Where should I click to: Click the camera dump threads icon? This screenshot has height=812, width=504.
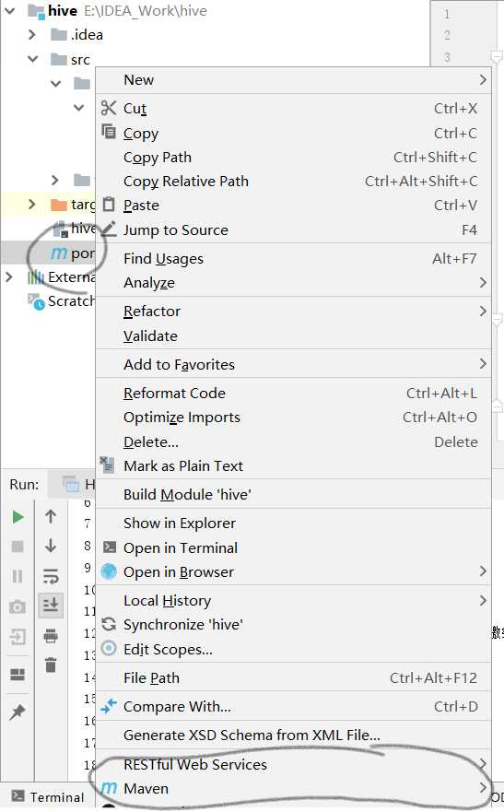[x=18, y=606]
